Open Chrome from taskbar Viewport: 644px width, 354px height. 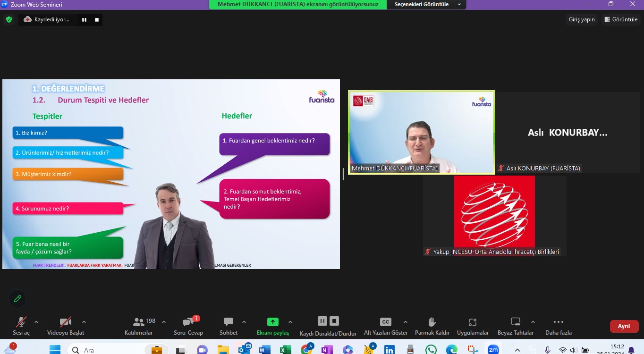306,350
